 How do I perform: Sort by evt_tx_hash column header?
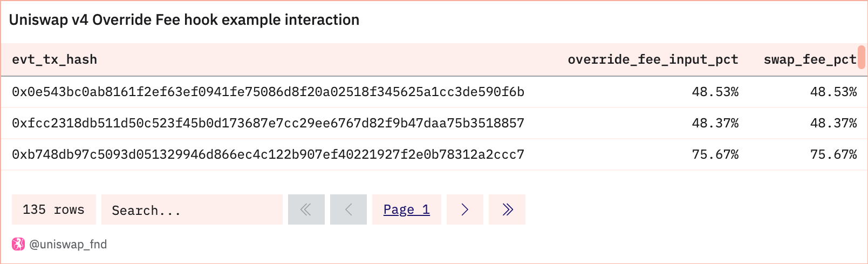point(54,59)
